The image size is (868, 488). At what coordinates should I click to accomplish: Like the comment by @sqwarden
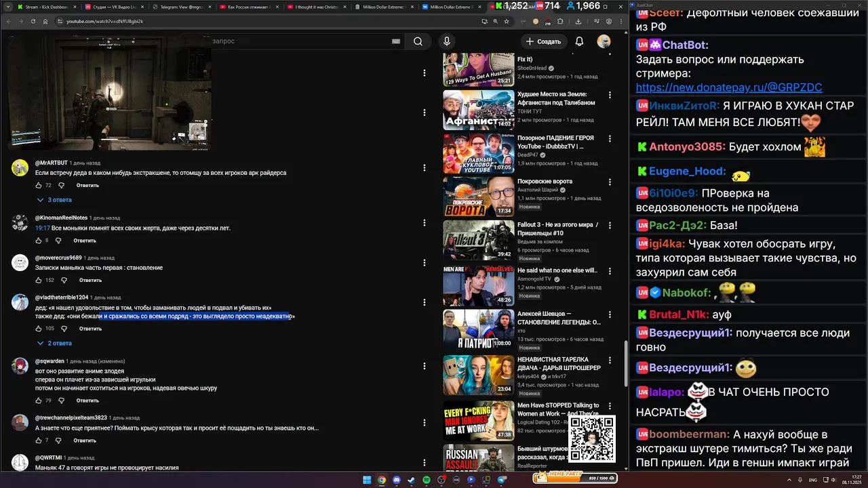[x=39, y=401]
